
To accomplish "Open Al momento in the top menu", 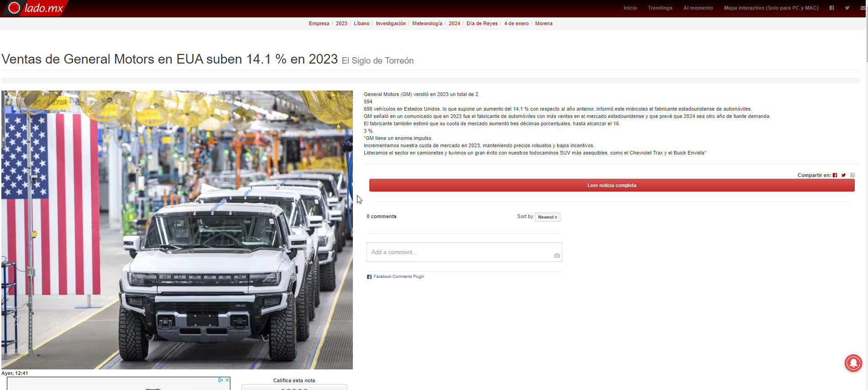I will (698, 8).
